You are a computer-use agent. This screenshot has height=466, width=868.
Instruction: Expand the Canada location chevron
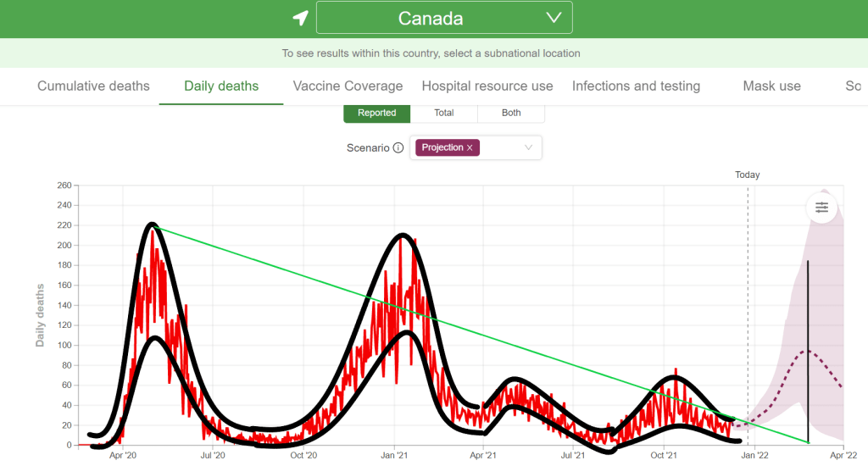coord(554,18)
